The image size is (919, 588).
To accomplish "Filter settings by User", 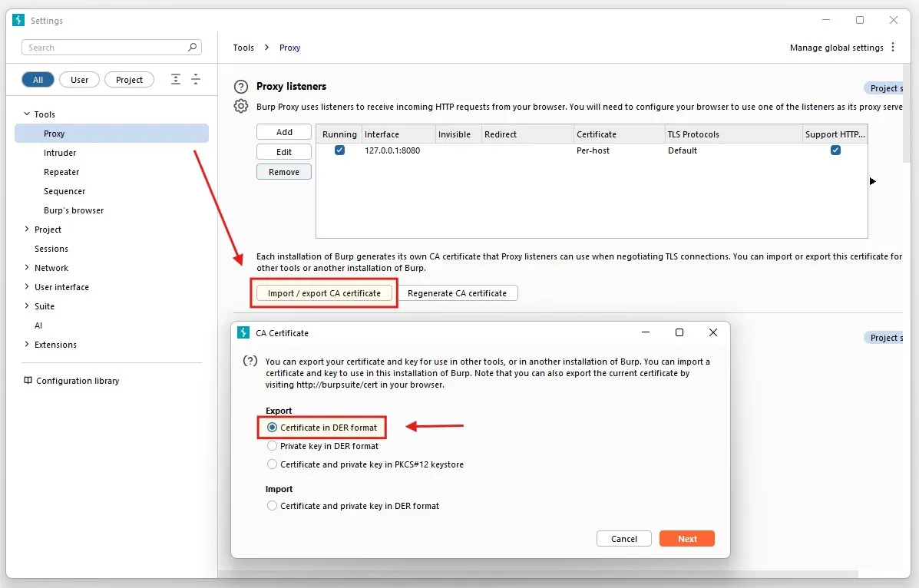I will 80,80.
